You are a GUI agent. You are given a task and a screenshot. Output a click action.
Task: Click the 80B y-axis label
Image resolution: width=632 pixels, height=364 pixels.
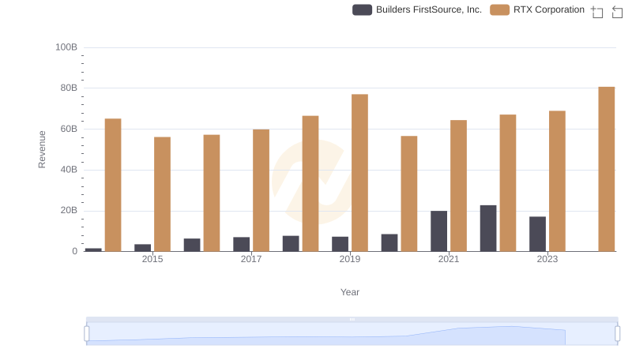click(x=69, y=88)
